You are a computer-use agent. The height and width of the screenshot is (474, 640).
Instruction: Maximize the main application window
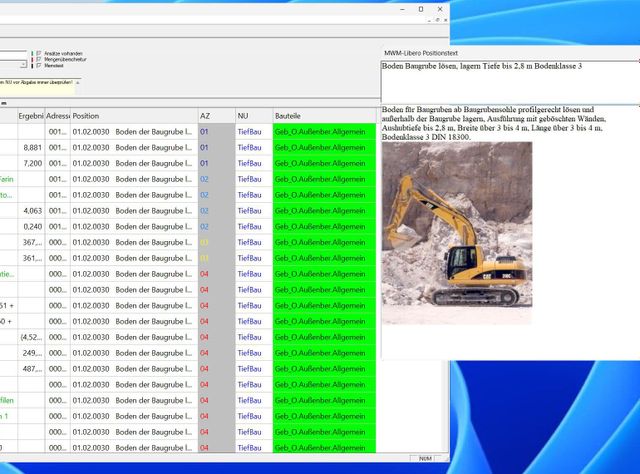pyautogui.click(x=421, y=9)
